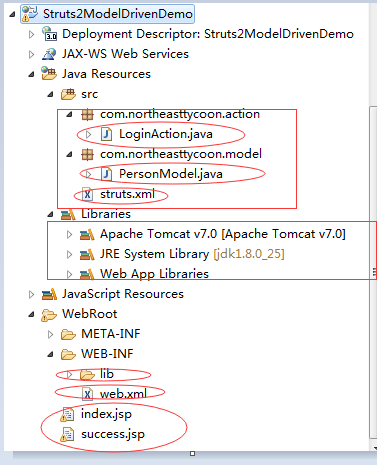Select the 'Web App Libraries' label

pyautogui.click(x=154, y=274)
